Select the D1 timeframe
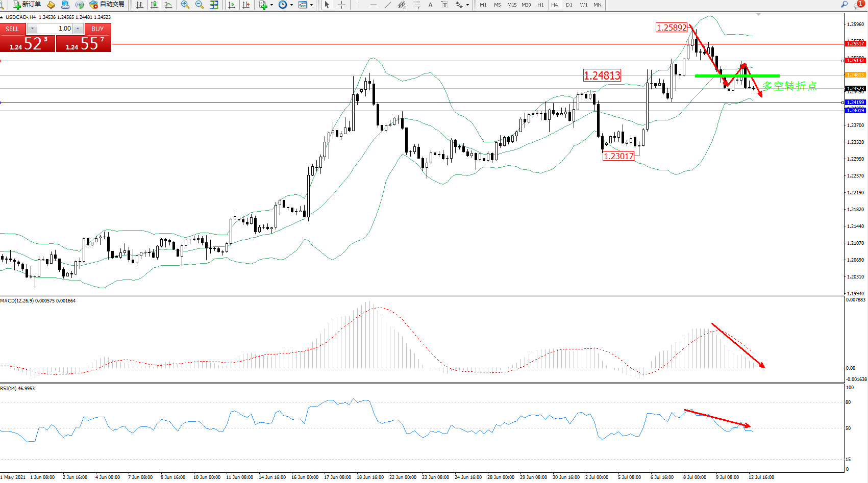 pos(569,5)
